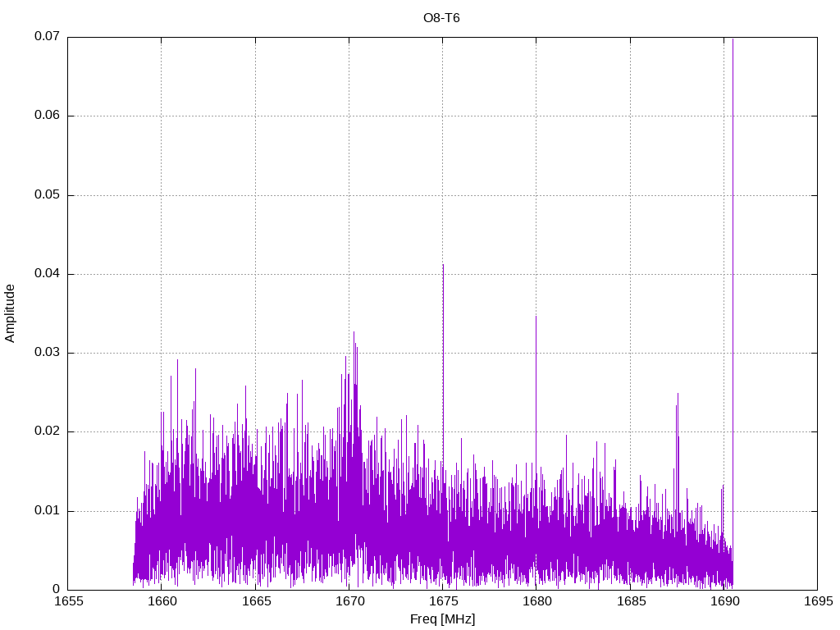Click the thin vertical line near 1690.5 MHz
Image resolution: width=840 pixels, height=630 pixels.
733,246
